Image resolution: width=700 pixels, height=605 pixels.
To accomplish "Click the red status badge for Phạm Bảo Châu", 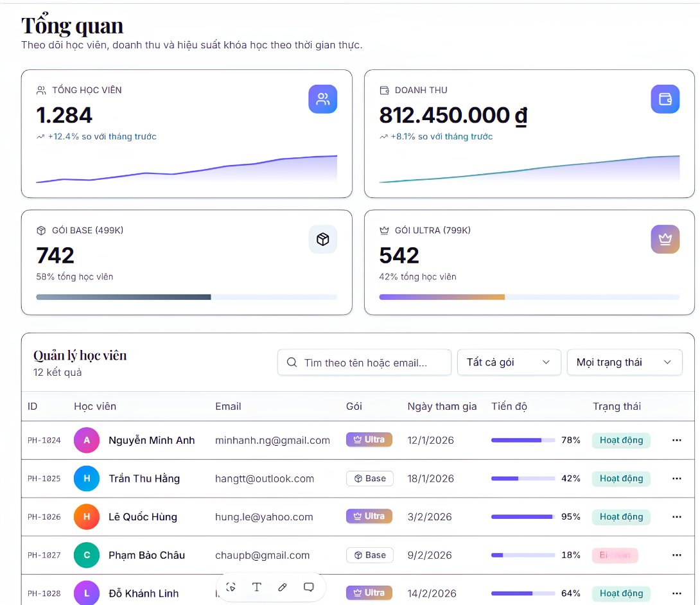I will click(x=615, y=556).
